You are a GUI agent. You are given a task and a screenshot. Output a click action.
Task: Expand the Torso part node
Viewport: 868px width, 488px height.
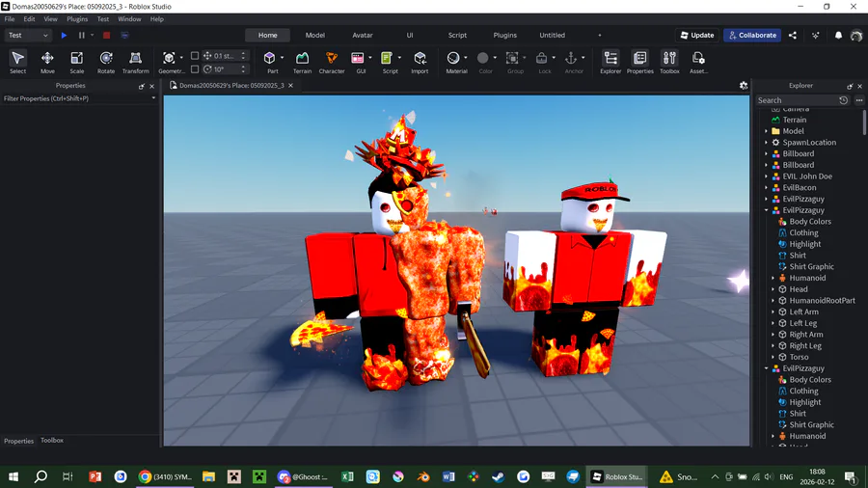(x=773, y=357)
